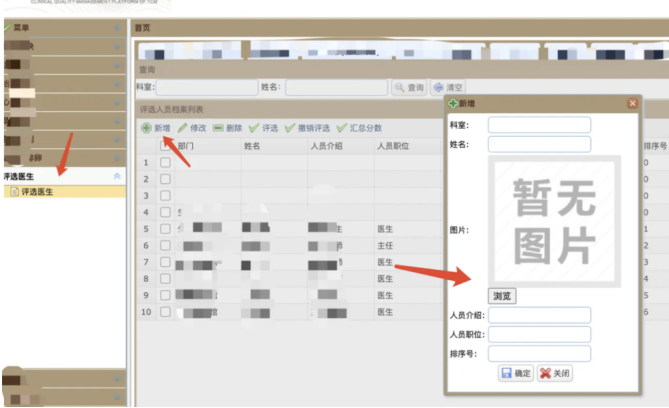Collapse the 评选医生 sidebar section
669x408 pixels.
point(117,176)
